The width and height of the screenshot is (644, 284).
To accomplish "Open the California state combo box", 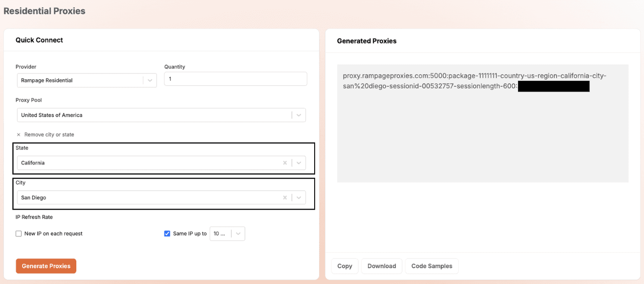I will point(161,163).
